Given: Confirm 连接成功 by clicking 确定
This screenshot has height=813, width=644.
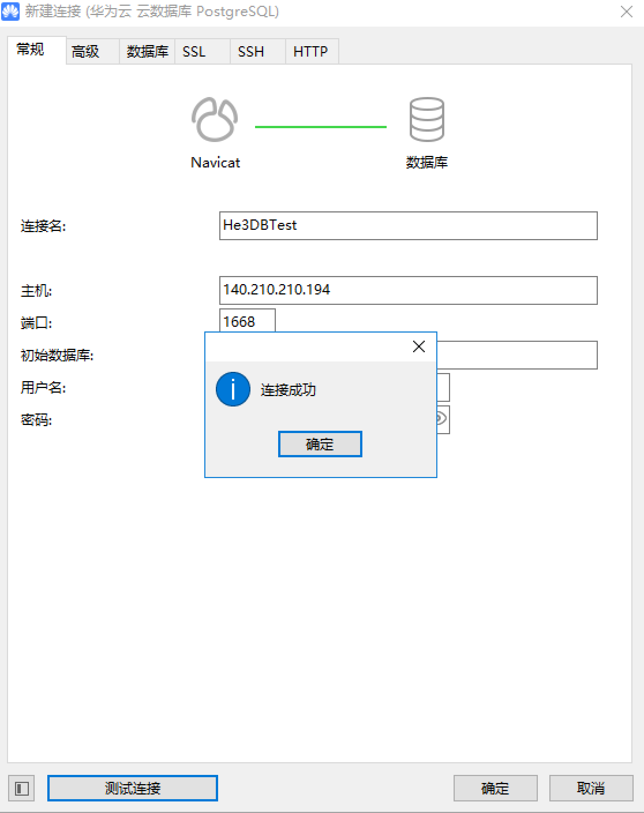Looking at the screenshot, I should click(x=320, y=443).
